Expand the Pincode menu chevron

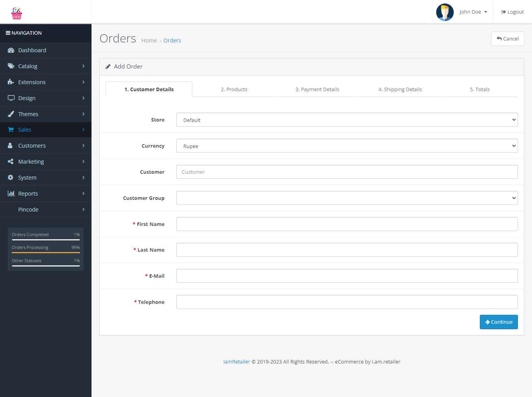[83, 210]
